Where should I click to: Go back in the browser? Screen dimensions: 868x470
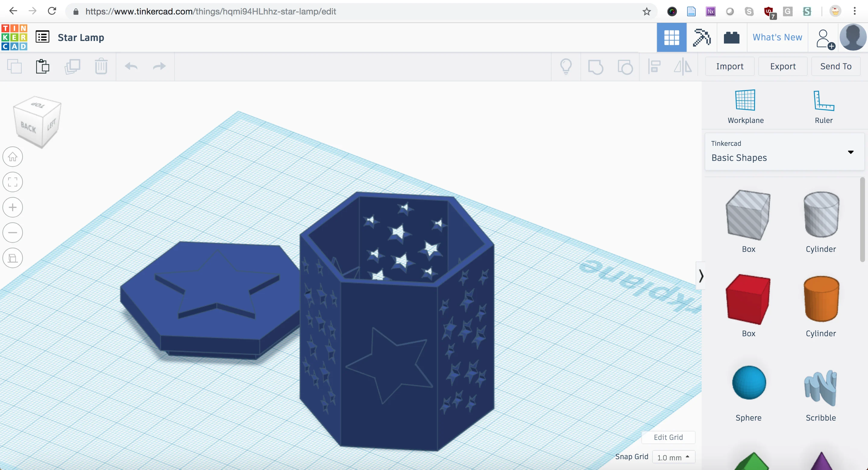[13, 11]
